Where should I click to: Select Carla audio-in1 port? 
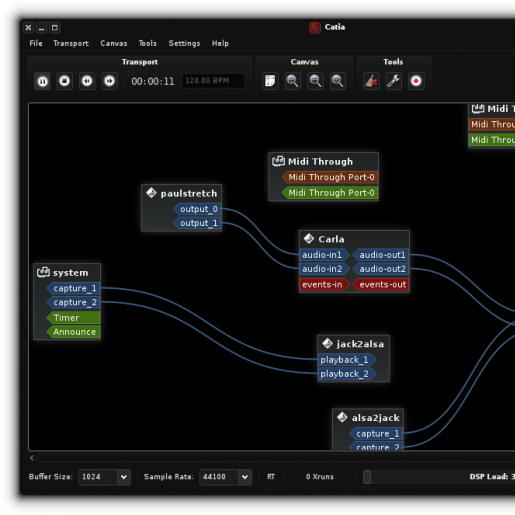click(324, 255)
